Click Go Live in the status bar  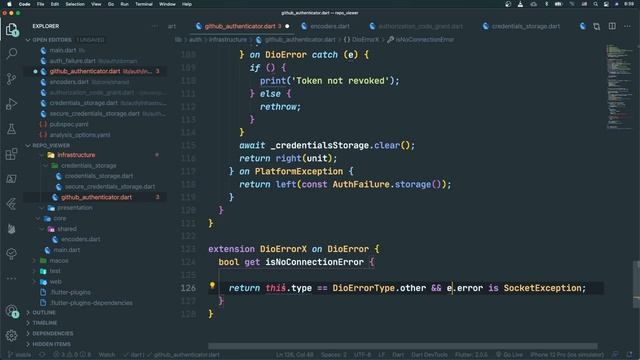point(509,355)
